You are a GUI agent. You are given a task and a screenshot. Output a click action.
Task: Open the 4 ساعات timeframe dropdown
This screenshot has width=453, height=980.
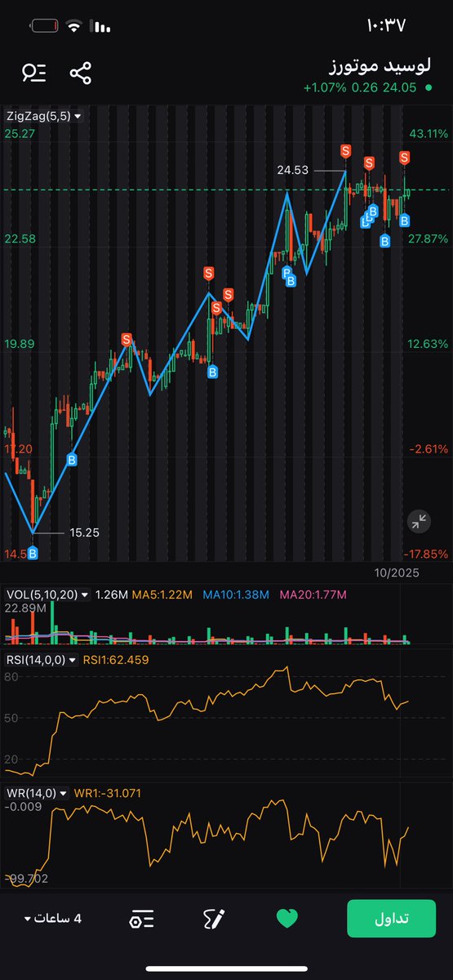point(54,919)
